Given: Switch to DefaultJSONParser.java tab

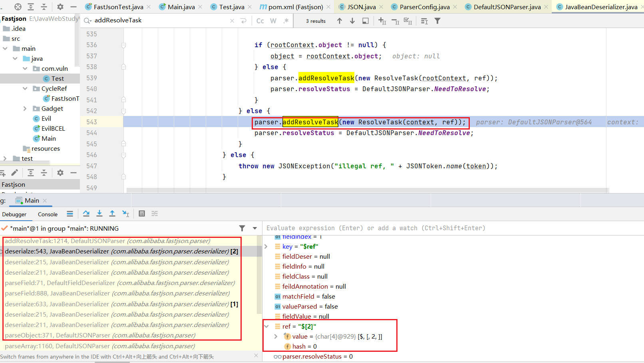Looking at the screenshot, I should coord(507,7).
